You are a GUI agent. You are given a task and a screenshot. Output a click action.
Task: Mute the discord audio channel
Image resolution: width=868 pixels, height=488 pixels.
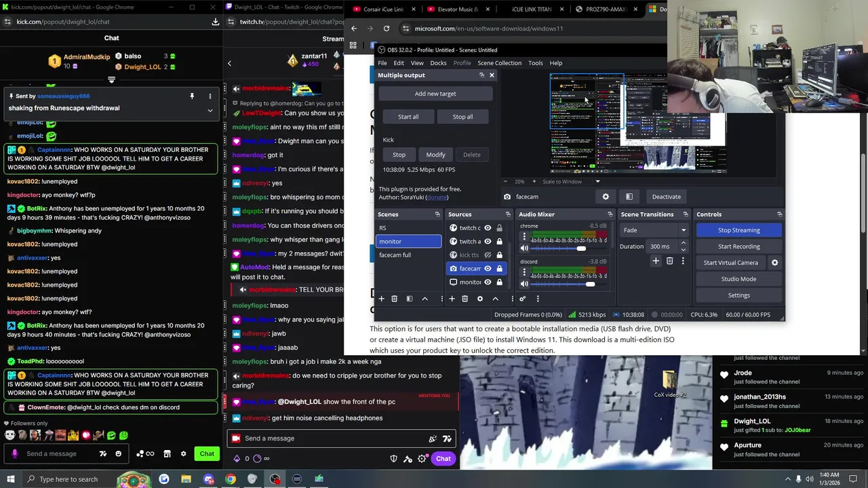tap(524, 284)
